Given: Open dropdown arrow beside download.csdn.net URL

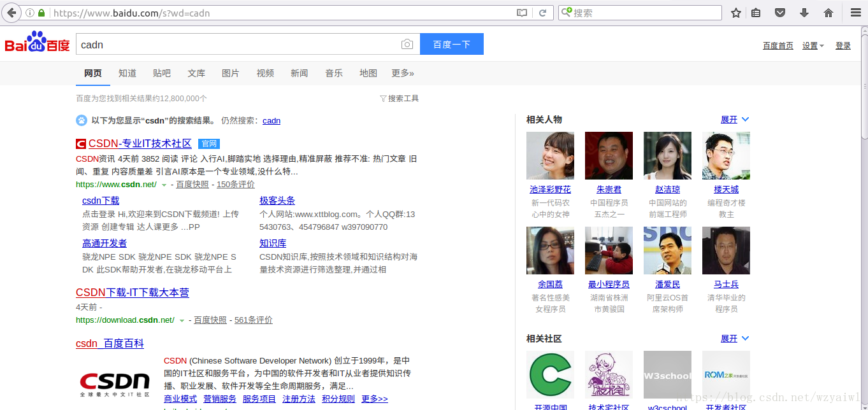Looking at the screenshot, I should tap(182, 321).
